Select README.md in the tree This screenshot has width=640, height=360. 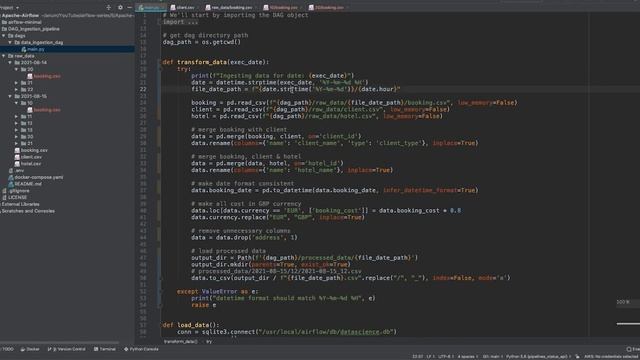click(x=28, y=184)
